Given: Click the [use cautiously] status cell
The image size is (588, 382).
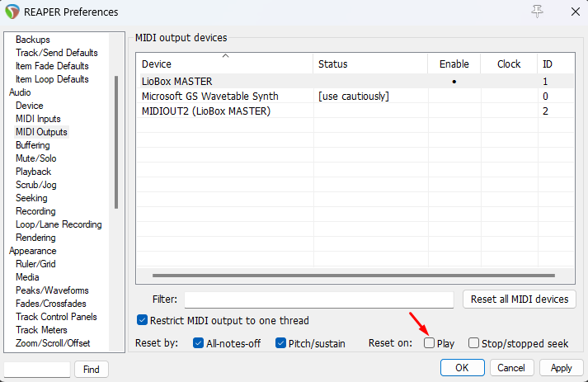Looking at the screenshot, I should [354, 97].
